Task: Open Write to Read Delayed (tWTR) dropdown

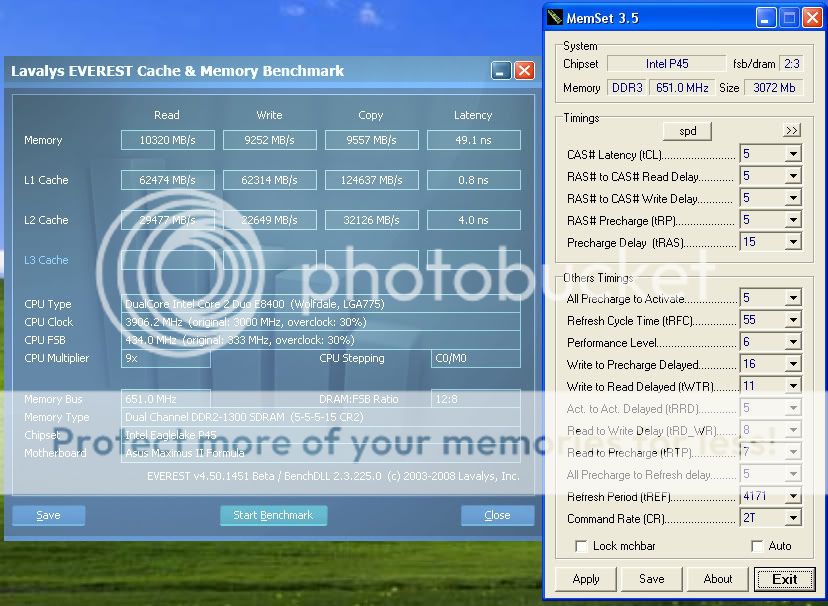Action: [x=793, y=386]
